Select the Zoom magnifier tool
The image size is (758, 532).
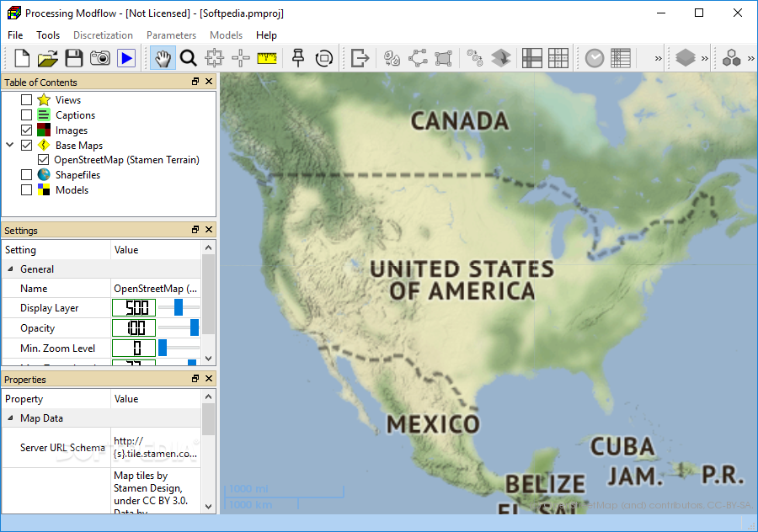coord(189,58)
